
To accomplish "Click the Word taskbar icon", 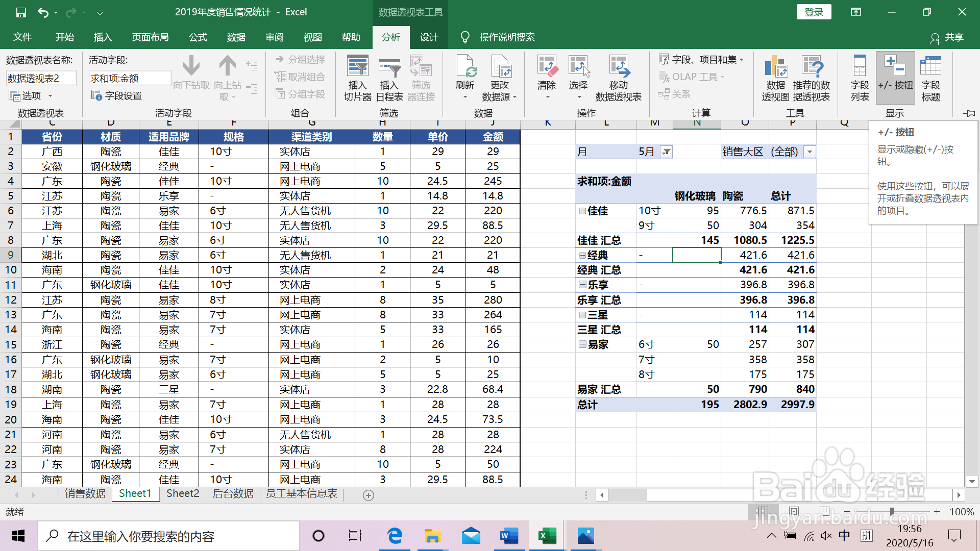I will tap(509, 536).
